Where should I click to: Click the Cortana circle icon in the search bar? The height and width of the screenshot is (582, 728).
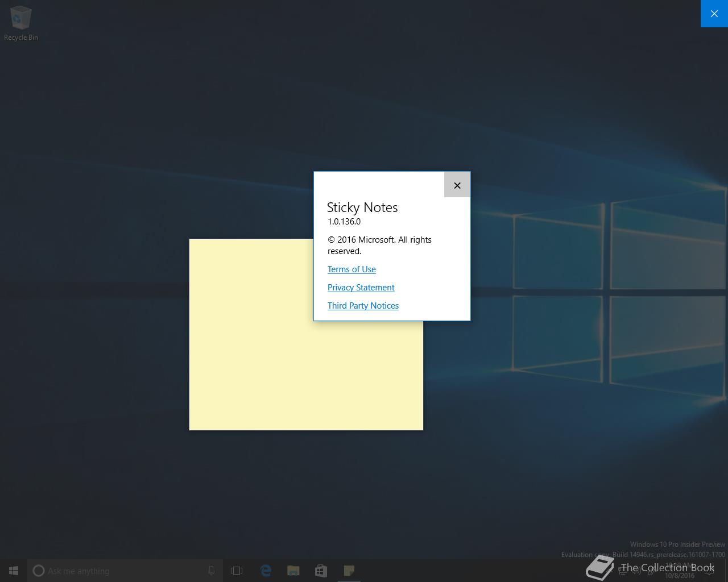click(39, 571)
